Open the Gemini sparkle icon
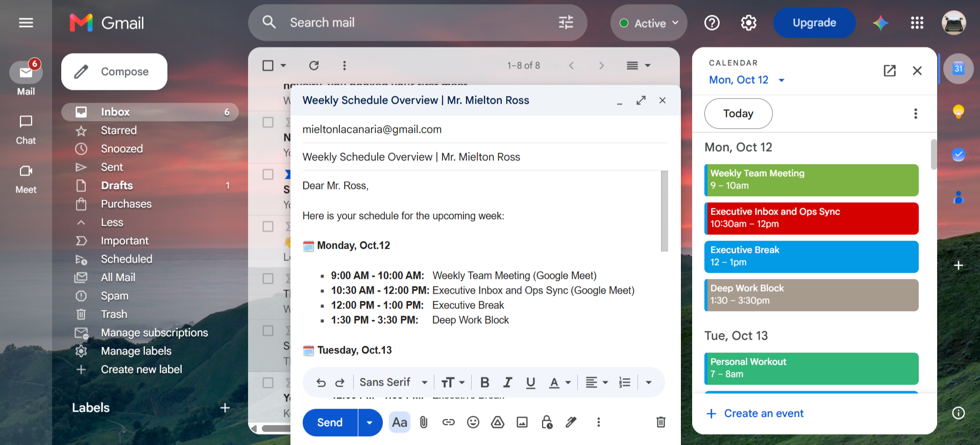980x445 pixels. pyautogui.click(x=880, y=23)
